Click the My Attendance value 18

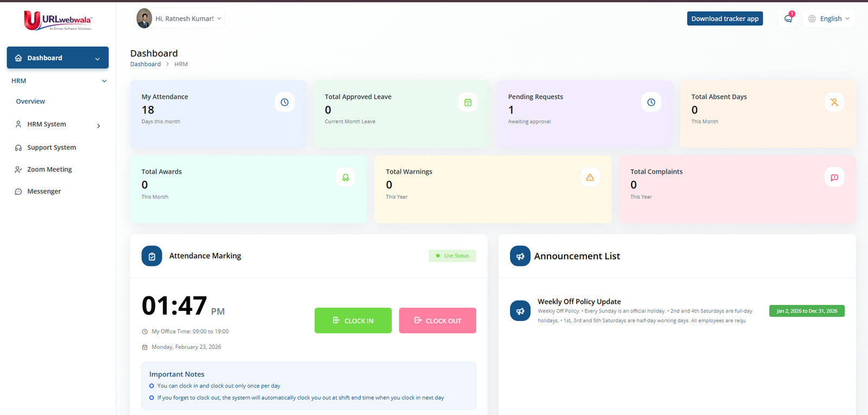point(148,110)
